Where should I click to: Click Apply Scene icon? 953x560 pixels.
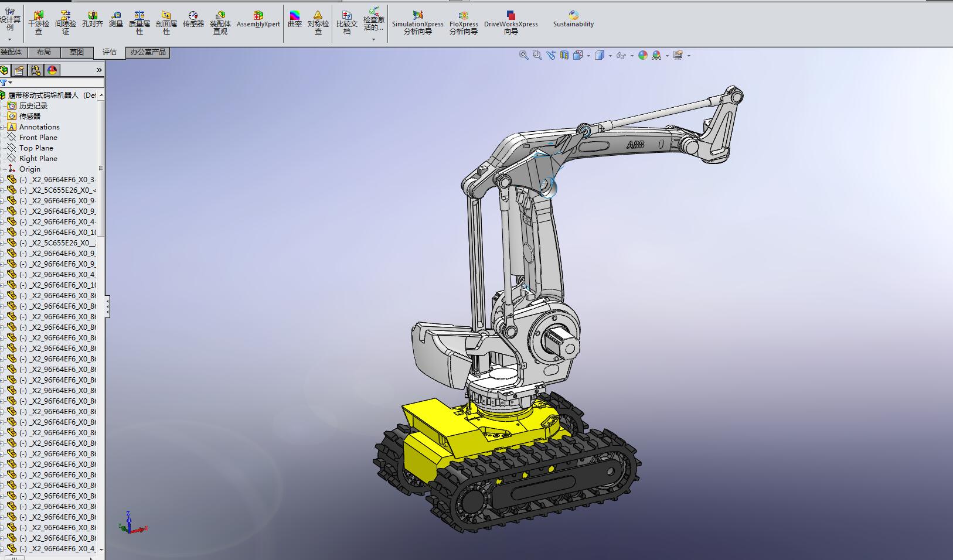click(x=656, y=55)
